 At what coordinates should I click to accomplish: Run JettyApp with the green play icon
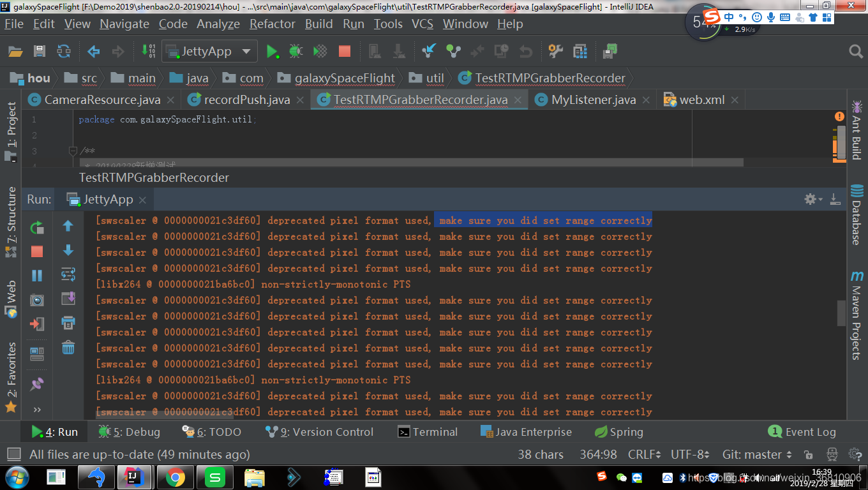(273, 51)
